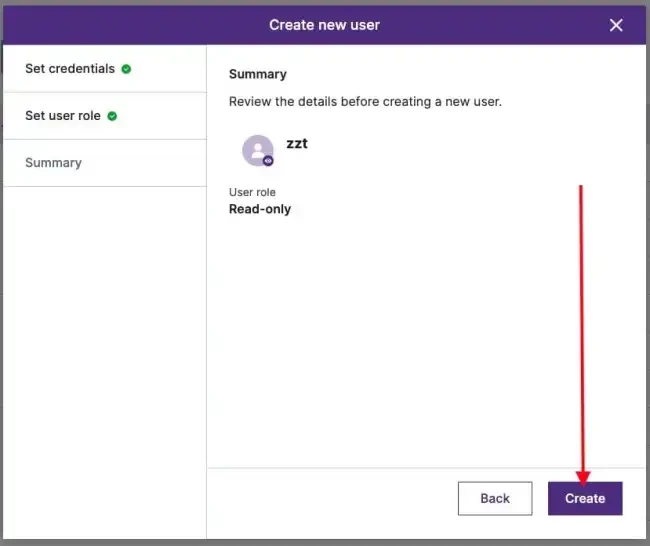Click the Create new user title
The height and width of the screenshot is (546, 650).
(324, 25)
